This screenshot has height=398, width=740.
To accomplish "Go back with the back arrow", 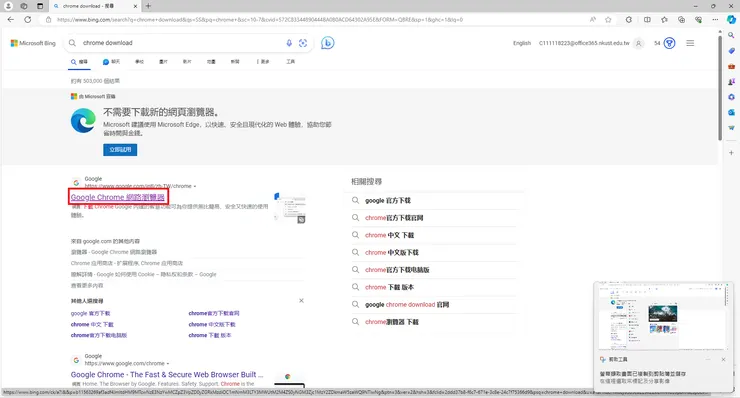I will click(x=11, y=20).
